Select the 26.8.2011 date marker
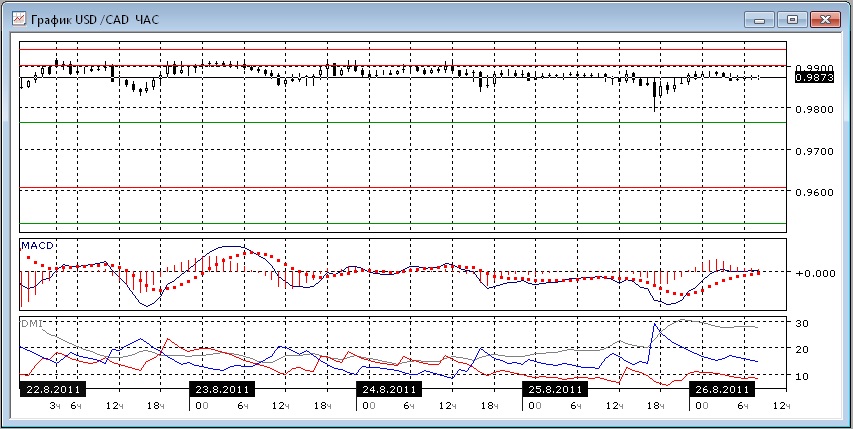The image size is (853, 429). 721,389
